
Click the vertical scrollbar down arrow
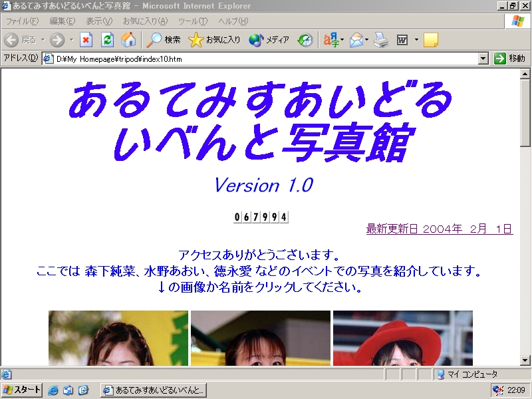(x=525, y=360)
